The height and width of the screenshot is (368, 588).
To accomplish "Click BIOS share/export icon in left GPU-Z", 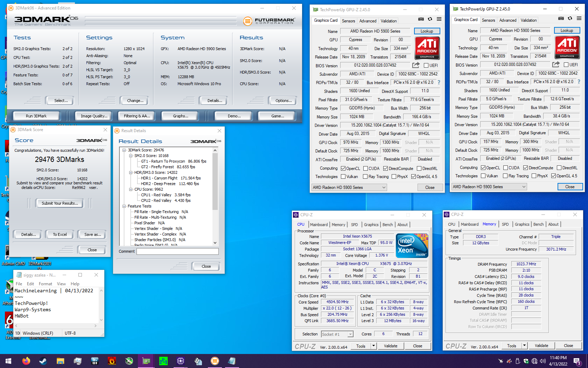I will [416, 65].
